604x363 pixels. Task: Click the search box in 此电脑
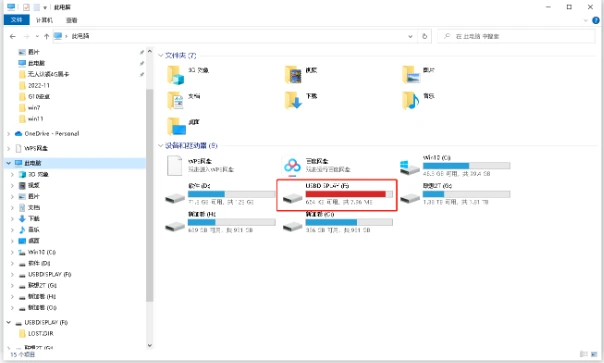pos(516,36)
